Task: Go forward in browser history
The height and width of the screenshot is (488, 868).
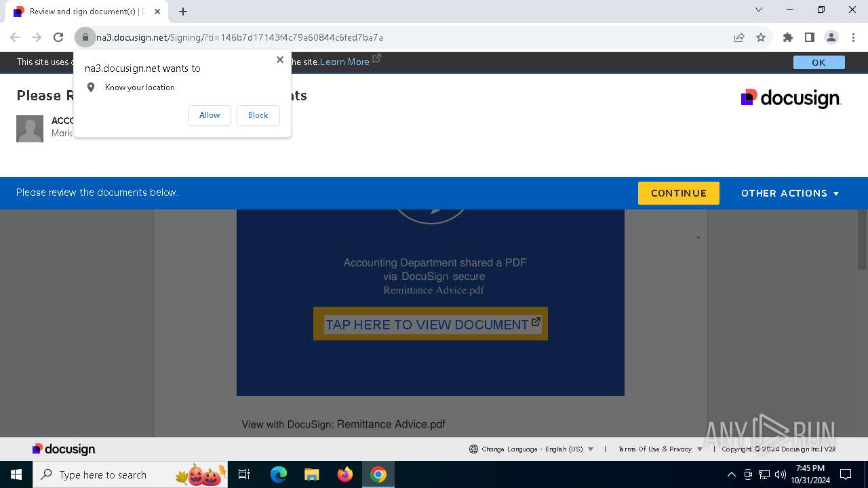Action: [37, 37]
